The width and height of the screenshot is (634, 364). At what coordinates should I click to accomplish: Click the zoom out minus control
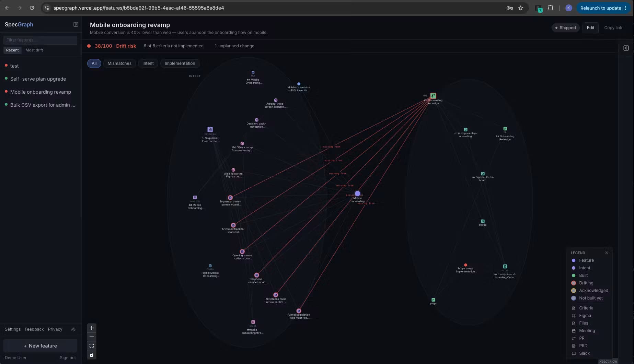pos(92,337)
